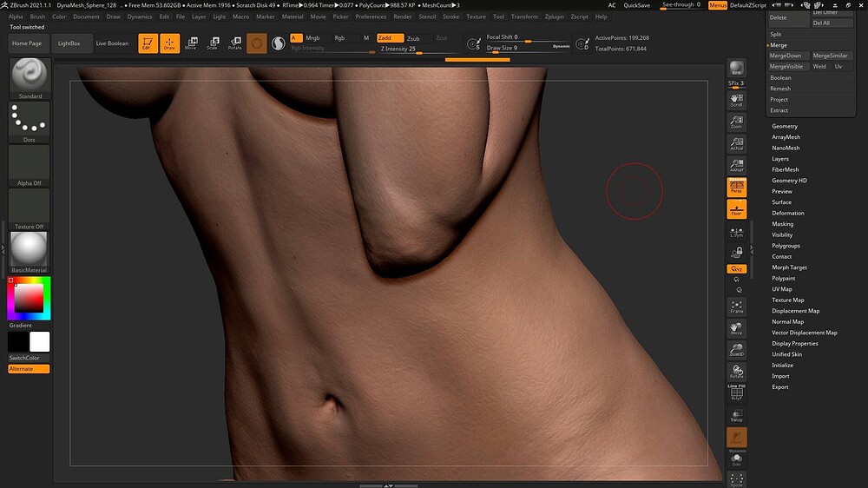868x488 pixels.
Task: Toggle the Menus button
Action: [x=718, y=5]
